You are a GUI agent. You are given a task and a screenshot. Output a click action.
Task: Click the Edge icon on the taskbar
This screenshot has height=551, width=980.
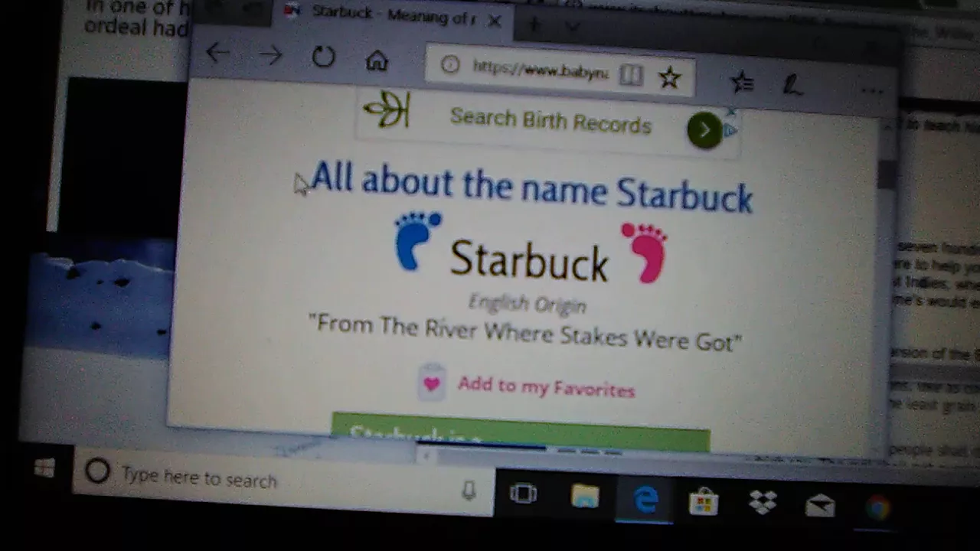[x=647, y=500]
